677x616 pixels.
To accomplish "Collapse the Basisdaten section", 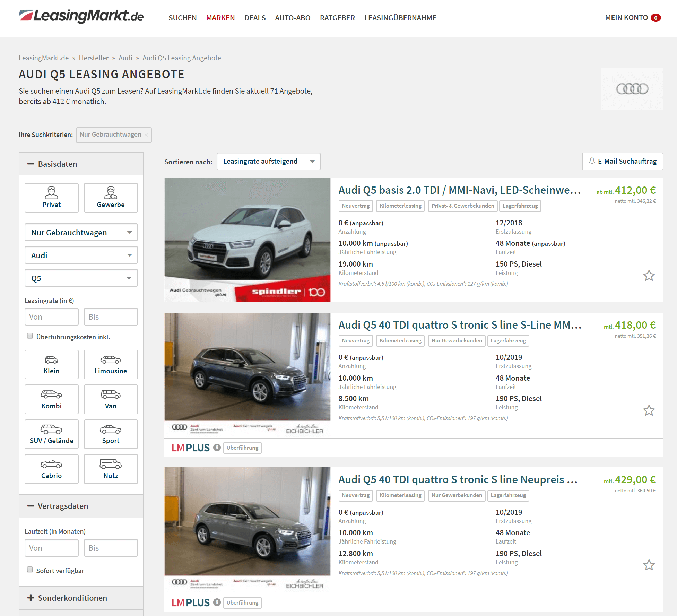I will pyautogui.click(x=81, y=164).
